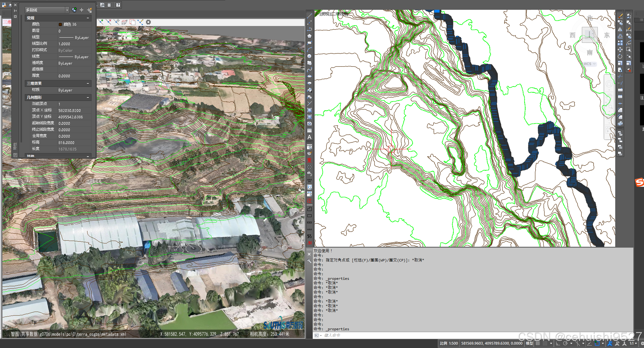Click the 材质 ByLayer value
Screen dimensions: 644x348
pos(74,90)
